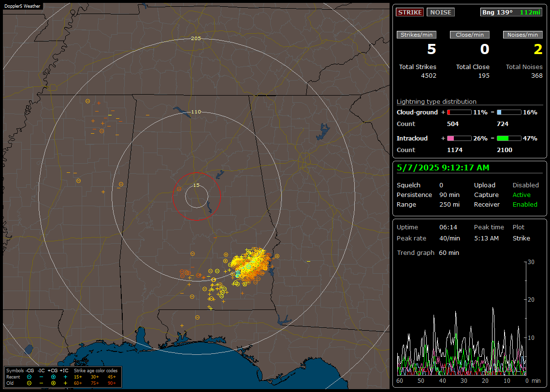Click the 16% negative cloud-ground percentage
The height and width of the screenshot is (392, 550).
pos(530,112)
